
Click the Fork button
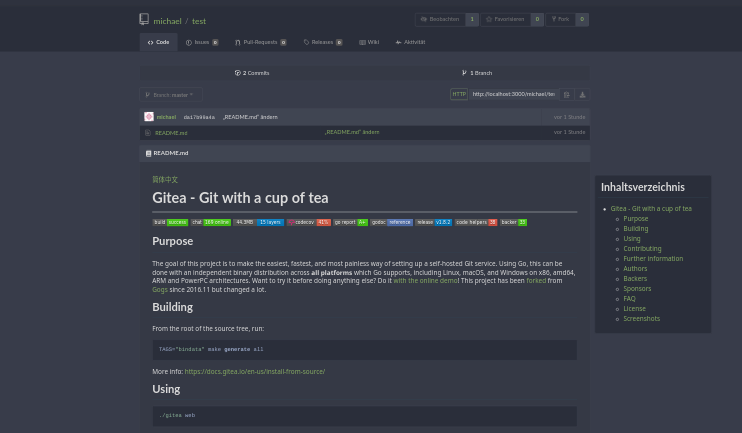(560, 19)
